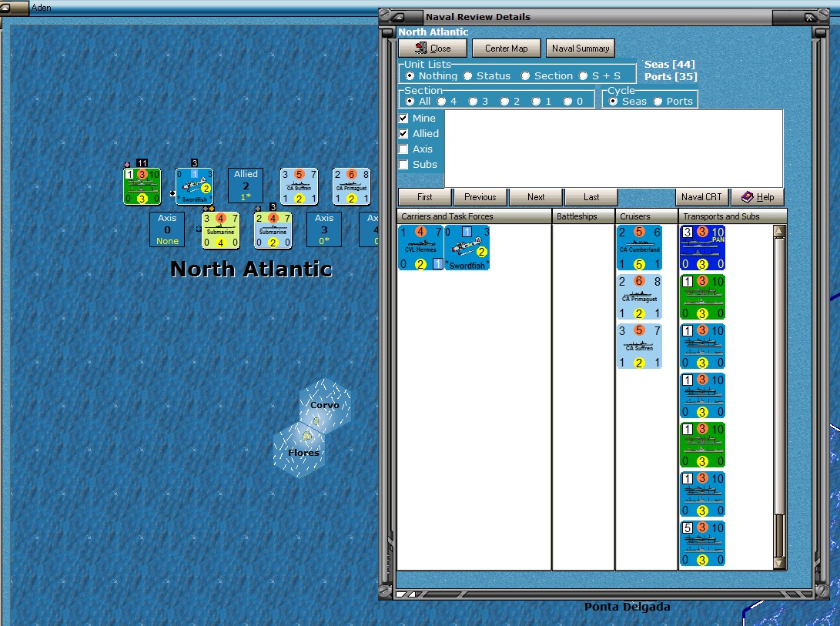
Task: Choose section 0 radio button
Action: pos(573,102)
